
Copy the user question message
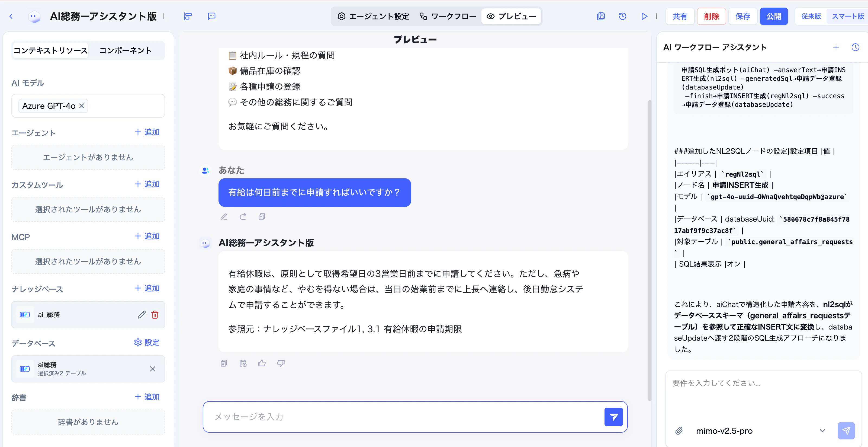point(262,217)
